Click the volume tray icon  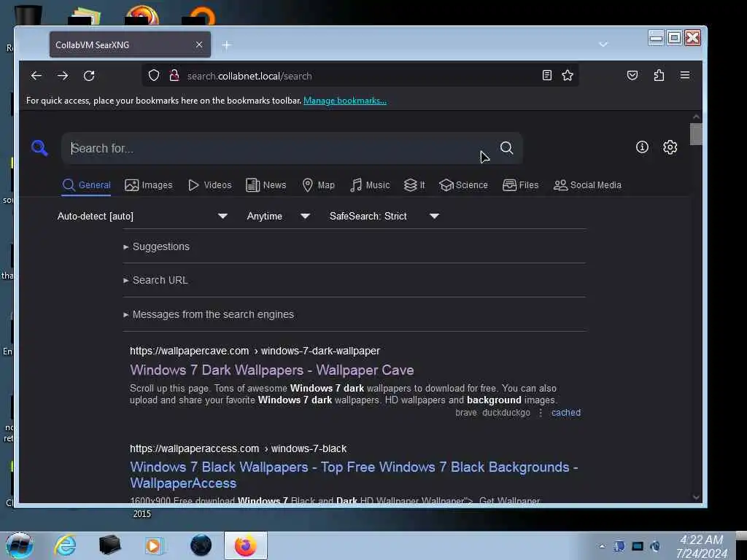[x=656, y=547]
